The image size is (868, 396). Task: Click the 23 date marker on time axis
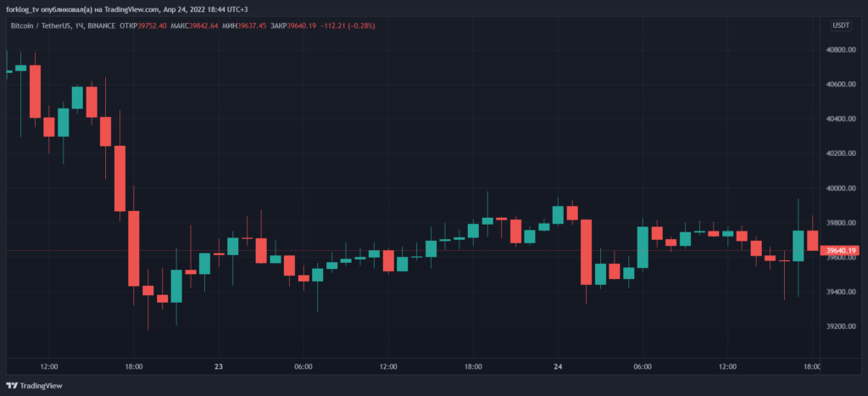tap(219, 366)
